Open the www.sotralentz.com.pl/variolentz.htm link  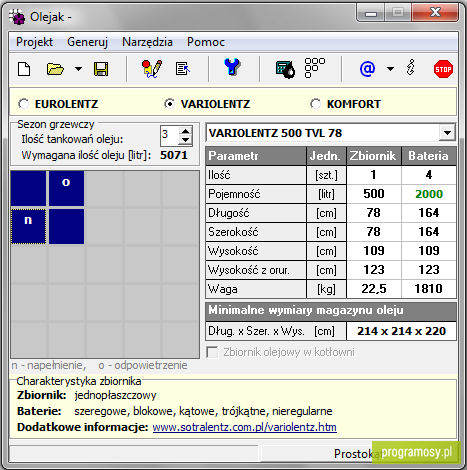tap(245, 427)
